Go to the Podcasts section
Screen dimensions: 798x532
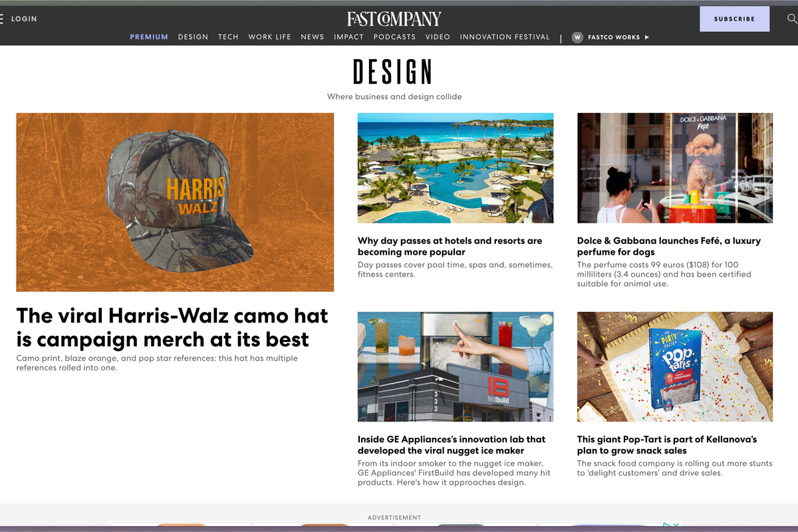click(x=394, y=37)
